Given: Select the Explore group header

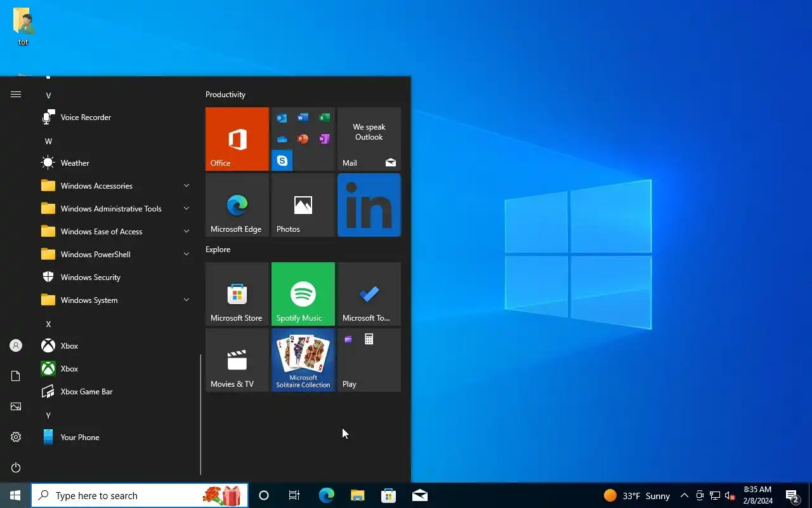Looking at the screenshot, I should [218, 250].
